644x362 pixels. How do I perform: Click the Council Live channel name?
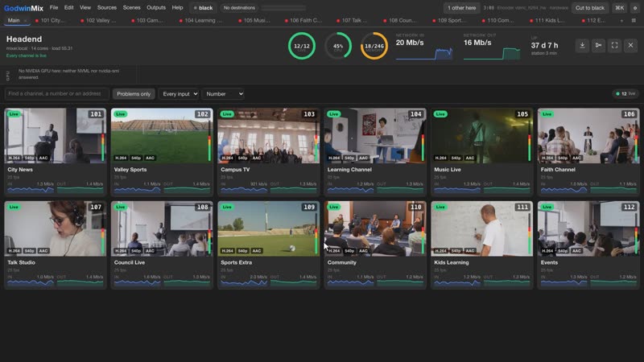[130, 263]
